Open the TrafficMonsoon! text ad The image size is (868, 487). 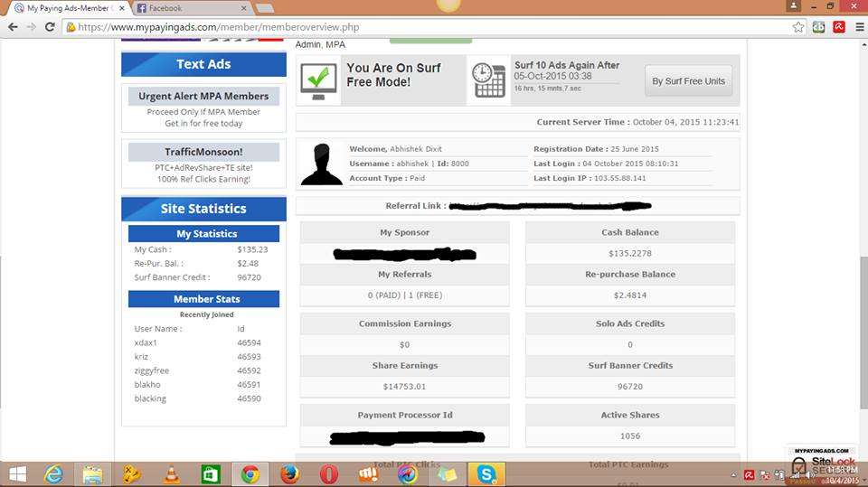coord(203,152)
